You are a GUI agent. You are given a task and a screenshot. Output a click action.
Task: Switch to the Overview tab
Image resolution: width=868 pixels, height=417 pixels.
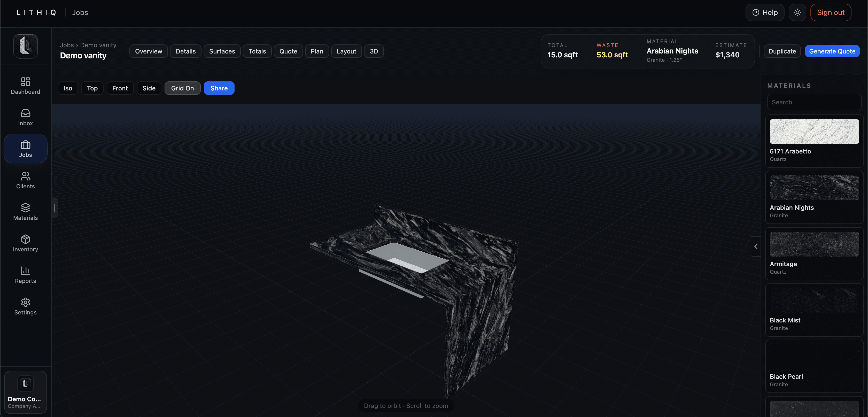coord(149,51)
